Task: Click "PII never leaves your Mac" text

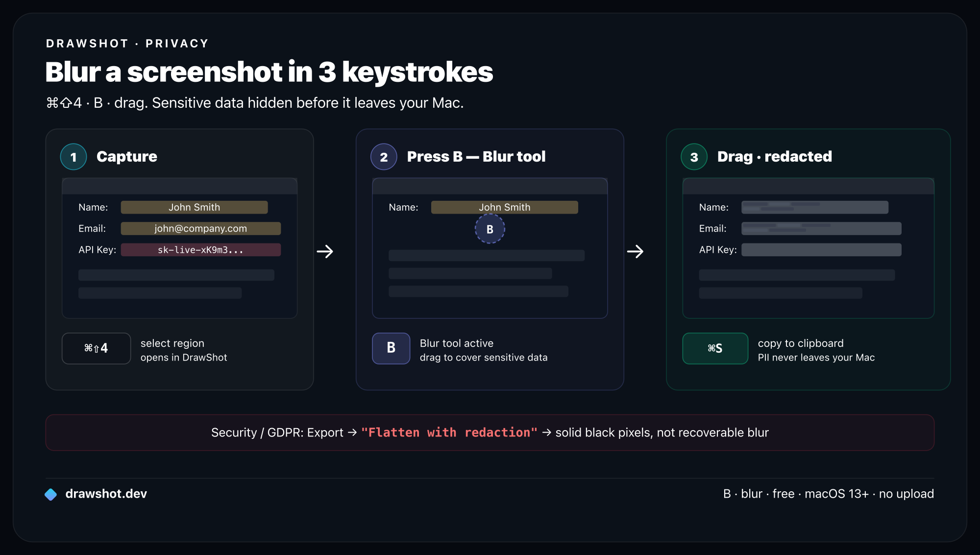Action: 816,358
